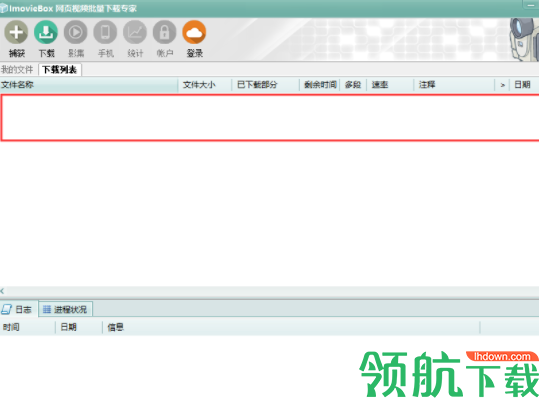Click the horizontal scrollbar left arrow
This screenshot has height=404, width=539.
click(2, 291)
